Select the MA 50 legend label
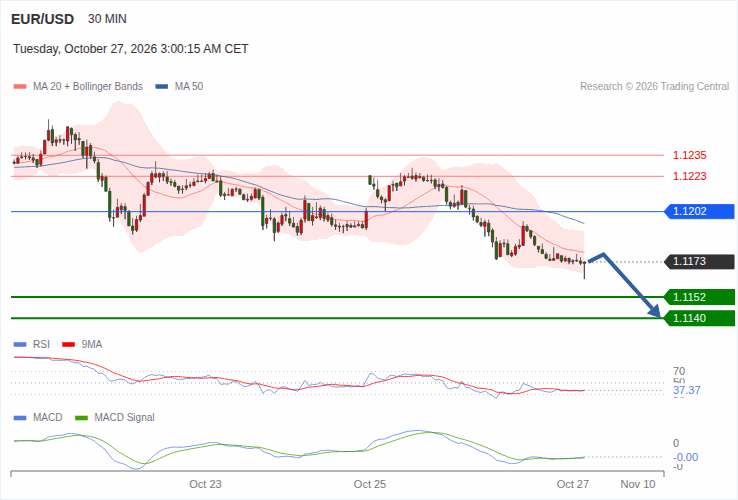 [189, 87]
